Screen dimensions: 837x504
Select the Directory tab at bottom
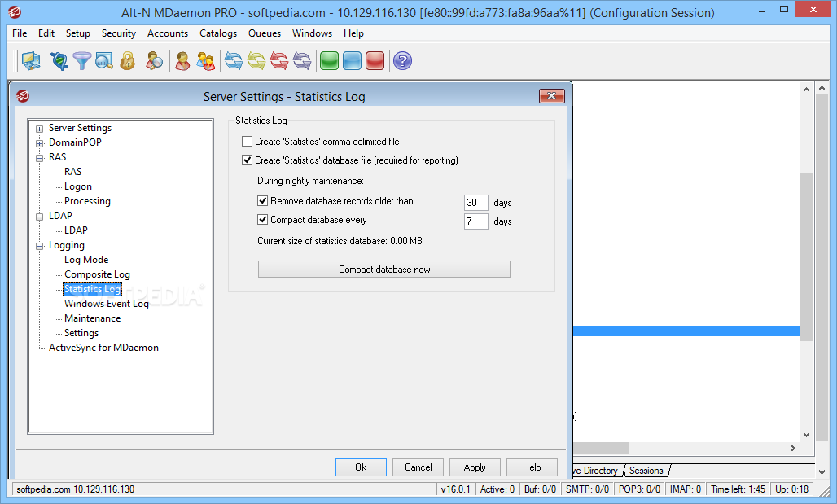[x=596, y=471]
